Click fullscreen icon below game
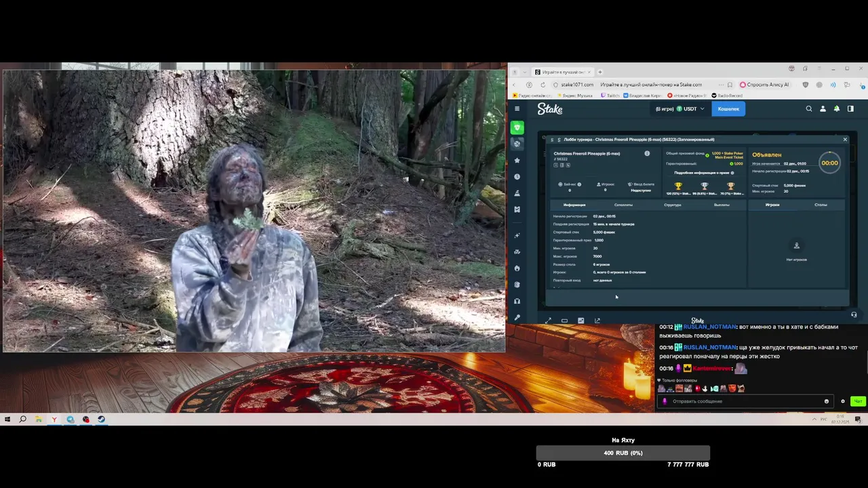The width and height of the screenshot is (868, 488). [x=548, y=321]
